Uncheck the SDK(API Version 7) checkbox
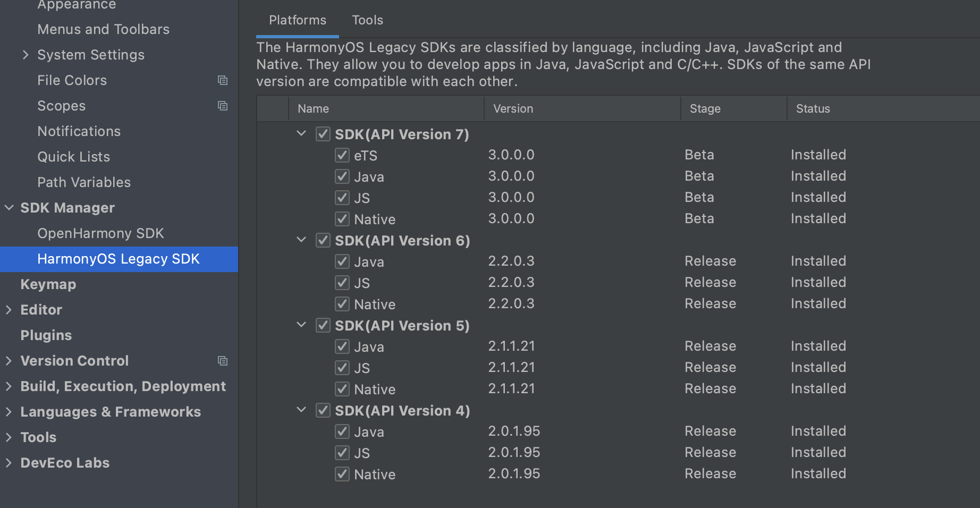The width and height of the screenshot is (980, 508). point(323,134)
